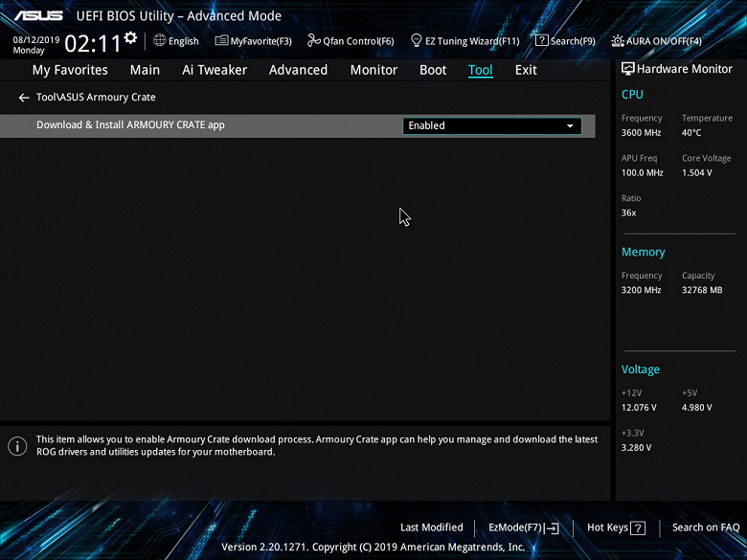The image size is (747, 560).
Task: Open the Armoury Crate Enabled dropdown
Action: pyautogui.click(x=492, y=125)
